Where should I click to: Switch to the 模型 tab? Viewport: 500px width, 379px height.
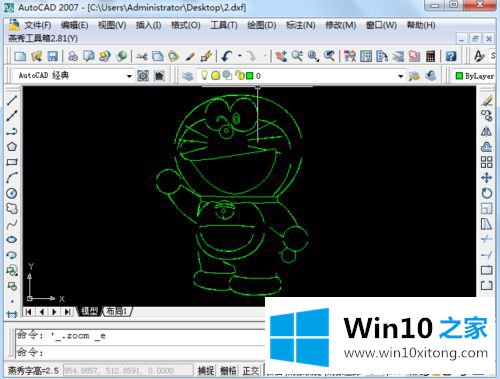pyautogui.click(x=90, y=312)
